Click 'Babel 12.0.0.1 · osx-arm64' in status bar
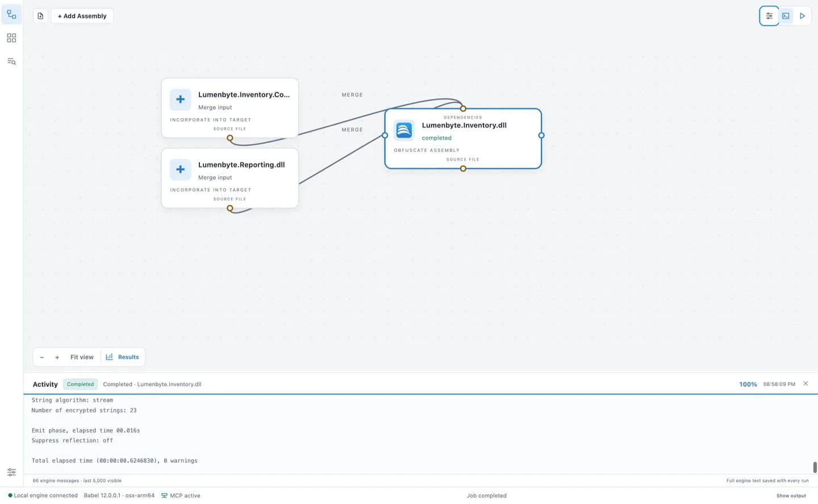The image size is (818, 504). (119, 495)
